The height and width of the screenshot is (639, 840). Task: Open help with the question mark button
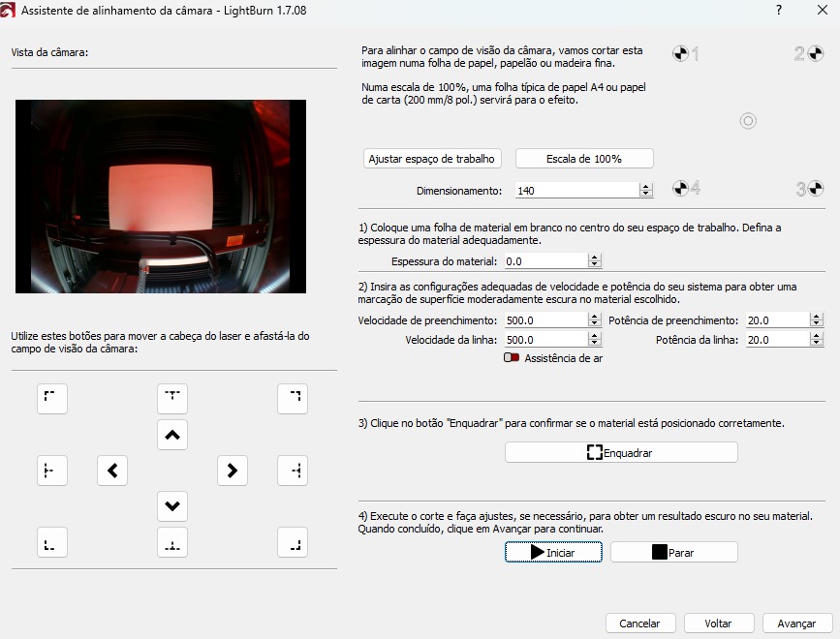778,10
